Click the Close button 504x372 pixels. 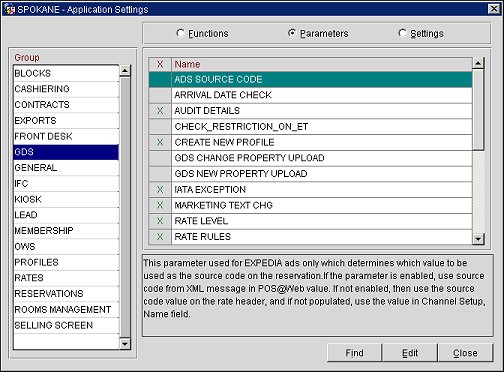465,353
